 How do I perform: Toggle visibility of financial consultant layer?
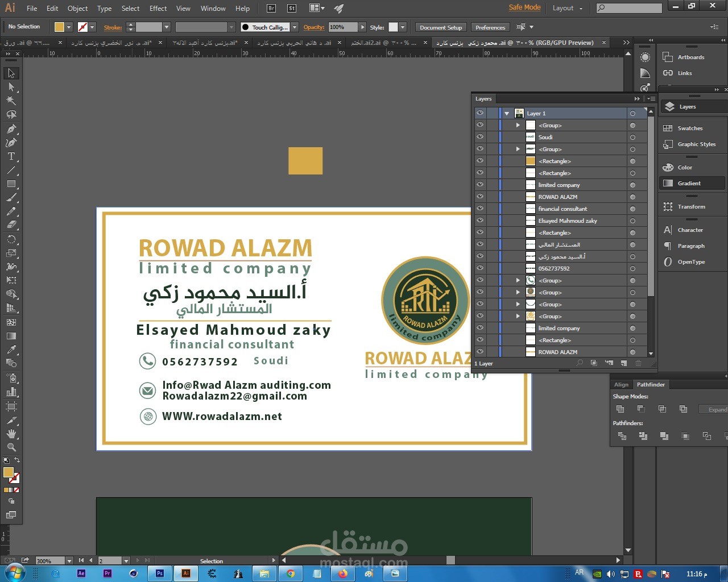[480, 209]
